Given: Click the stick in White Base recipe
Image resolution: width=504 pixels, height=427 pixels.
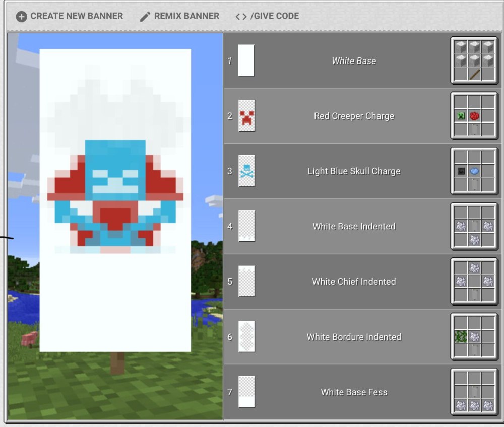Looking at the screenshot, I should (x=474, y=75).
